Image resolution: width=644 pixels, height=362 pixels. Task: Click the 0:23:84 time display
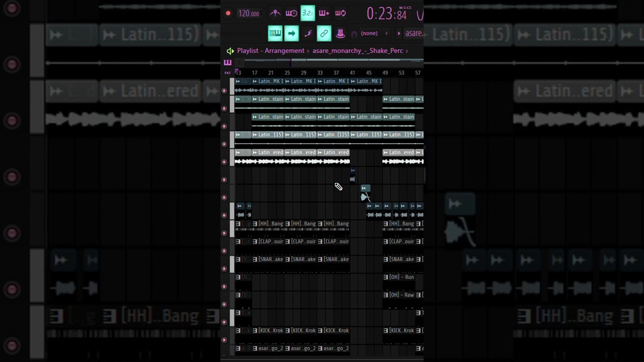tap(386, 14)
